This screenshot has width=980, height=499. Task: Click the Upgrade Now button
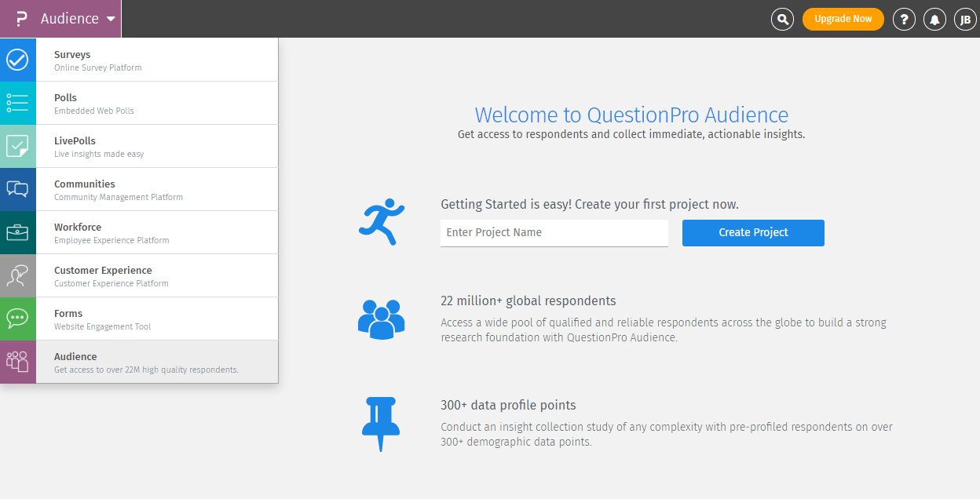coord(843,18)
